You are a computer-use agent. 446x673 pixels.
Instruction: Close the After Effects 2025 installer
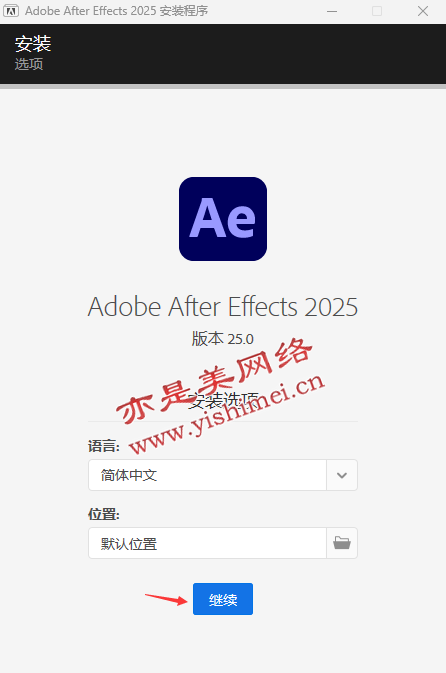[x=423, y=11]
